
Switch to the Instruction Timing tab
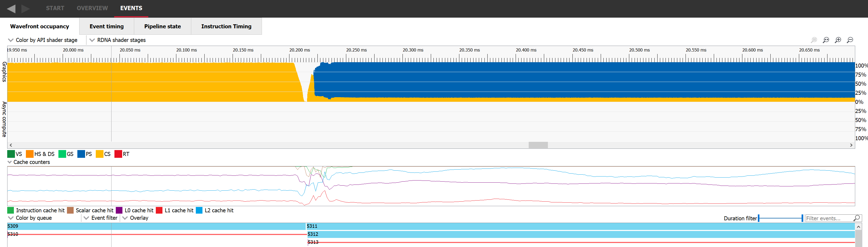(226, 26)
